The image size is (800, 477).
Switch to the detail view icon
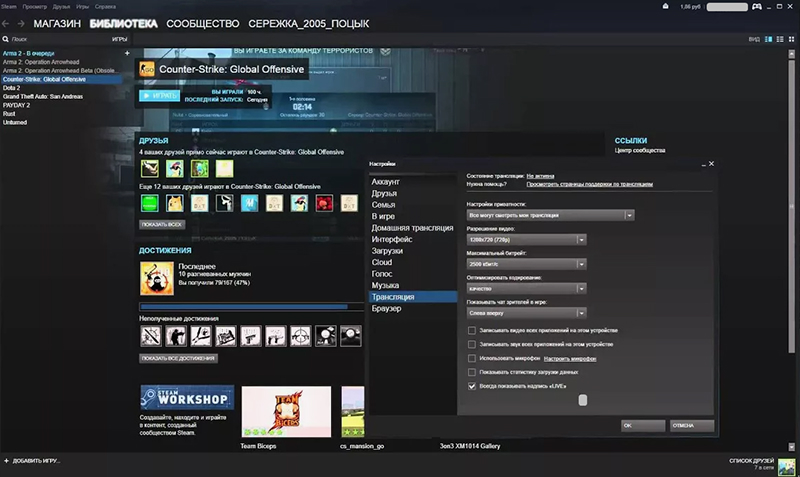(x=768, y=39)
